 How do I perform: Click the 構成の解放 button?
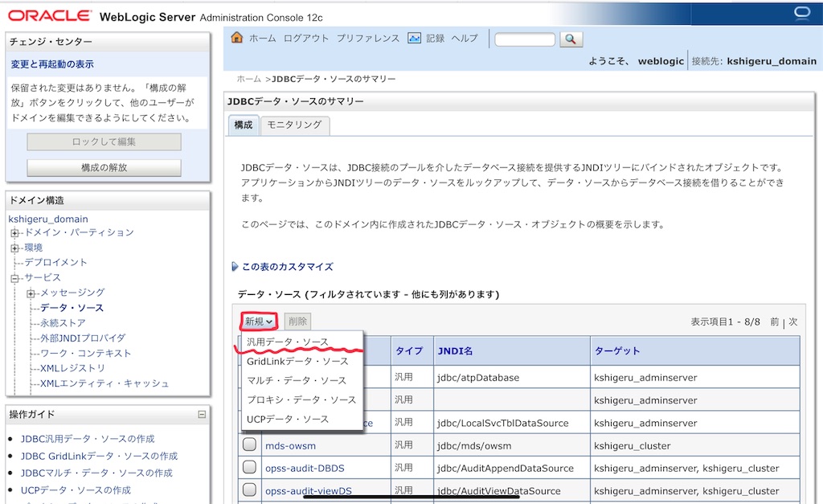pyautogui.click(x=104, y=167)
